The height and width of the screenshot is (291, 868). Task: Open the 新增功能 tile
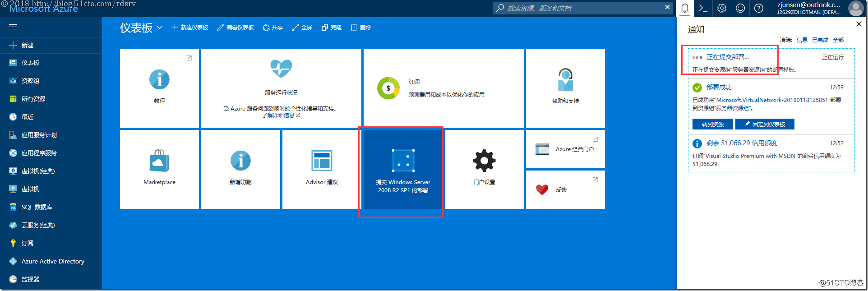click(240, 169)
